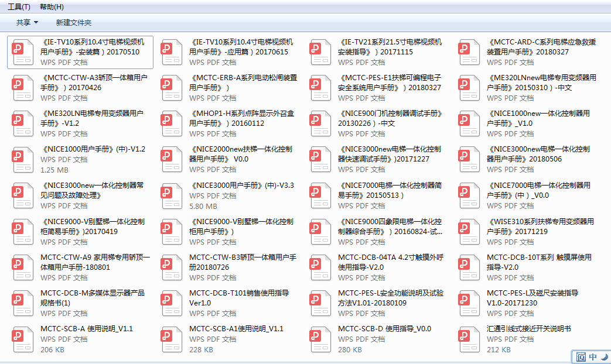
Task: Click file name 《ME320LN电梯专用变频器用户手册》-V1.2
Action: tap(92, 118)
